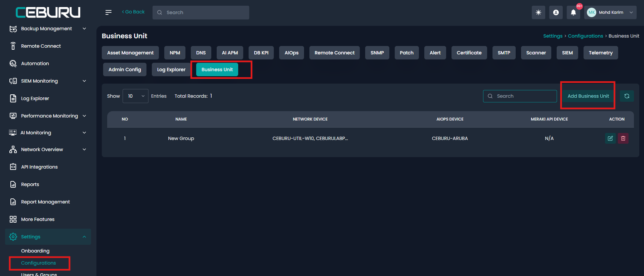Click the Add Business Unit button

[x=588, y=96]
